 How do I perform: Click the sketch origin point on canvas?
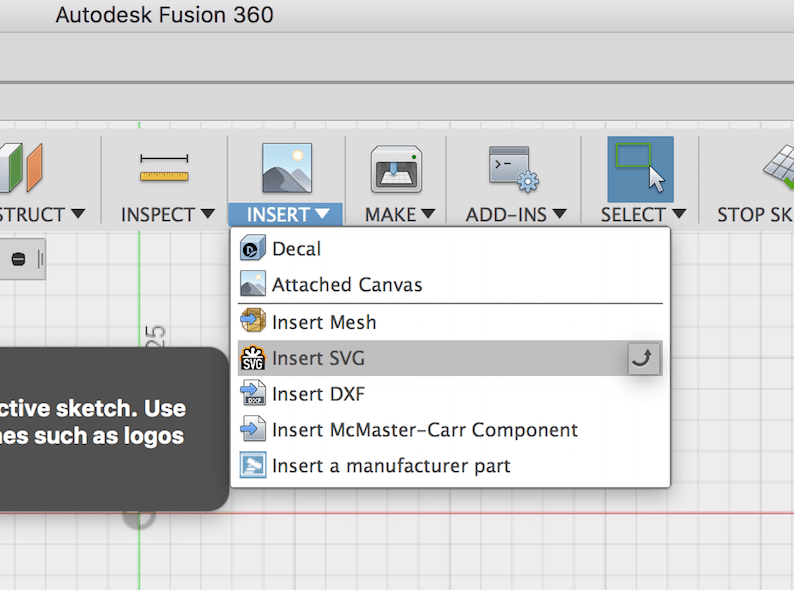click(x=139, y=513)
